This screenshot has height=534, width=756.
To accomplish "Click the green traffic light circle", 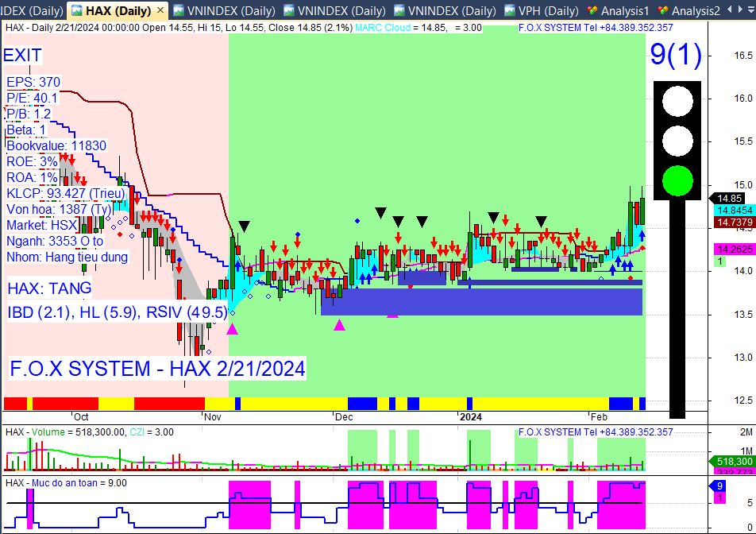I will coord(677,181).
